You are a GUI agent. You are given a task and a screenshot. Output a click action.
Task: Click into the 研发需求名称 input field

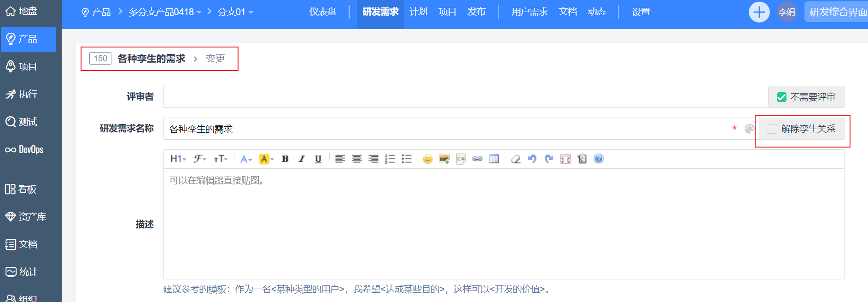pos(447,129)
